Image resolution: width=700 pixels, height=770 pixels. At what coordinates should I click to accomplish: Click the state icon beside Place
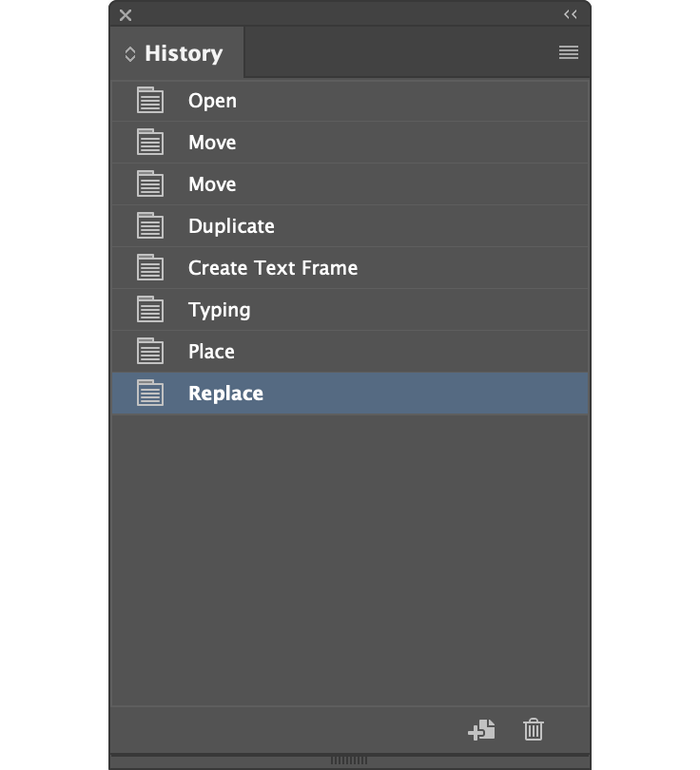pyautogui.click(x=150, y=351)
